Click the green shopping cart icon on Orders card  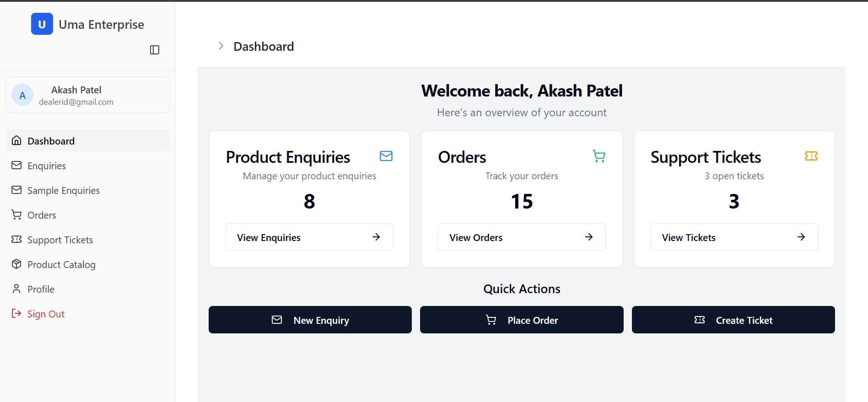pos(599,156)
